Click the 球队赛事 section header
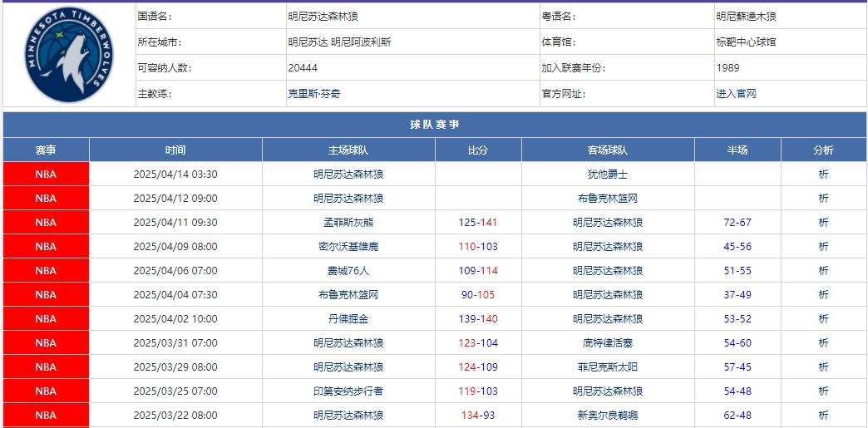Viewport: 868px width, 428px height. 434,125
